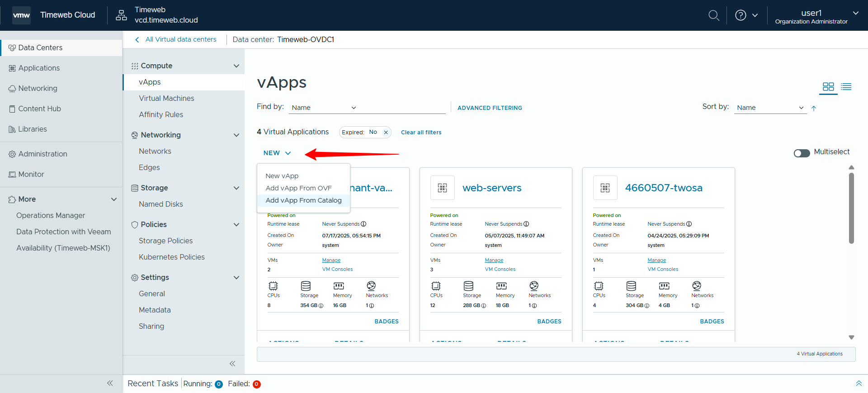Click scroll down arrow of vApps list
The height and width of the screenshot is (393, 868).
pyautogui.click(x=851, y=337)
